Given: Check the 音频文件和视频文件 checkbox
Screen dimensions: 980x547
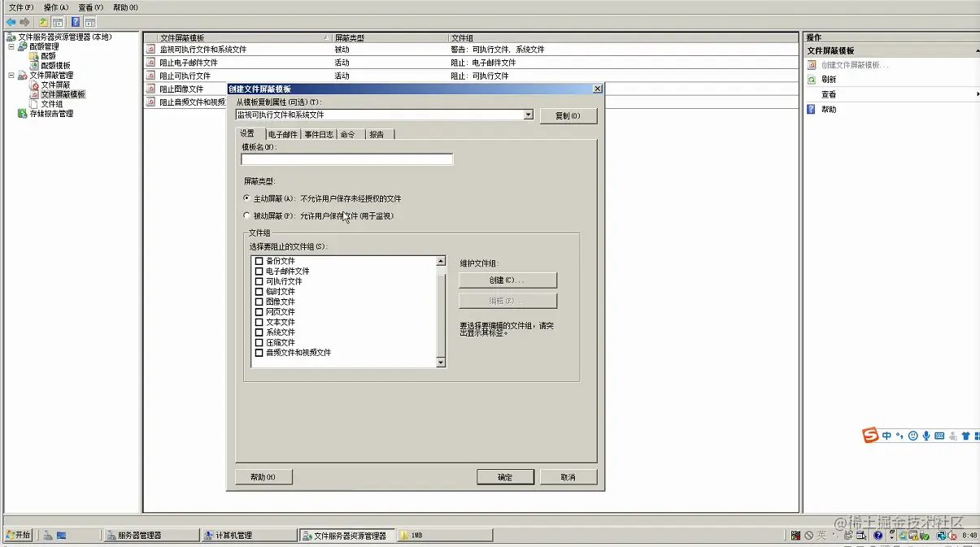Looking at the screenshot, I should (x=259, y=353).
